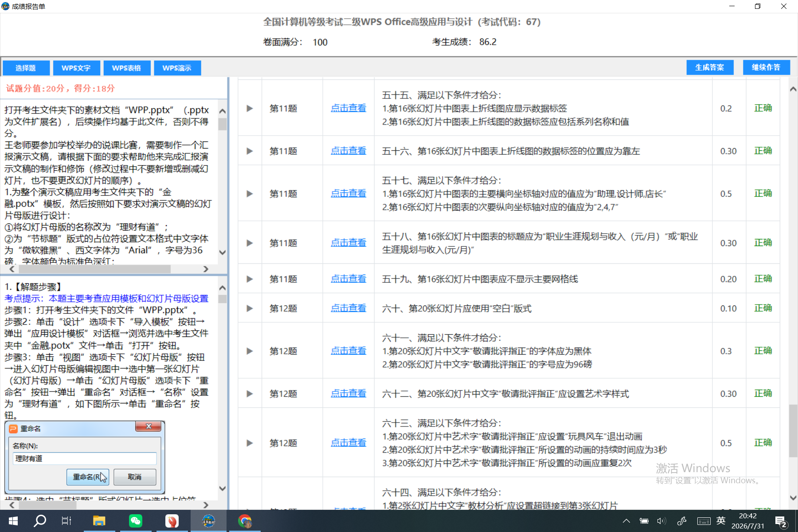Screen dimensions: 798x532
Task: Switch to the 选择题 tab
Action: click(26, 68)
